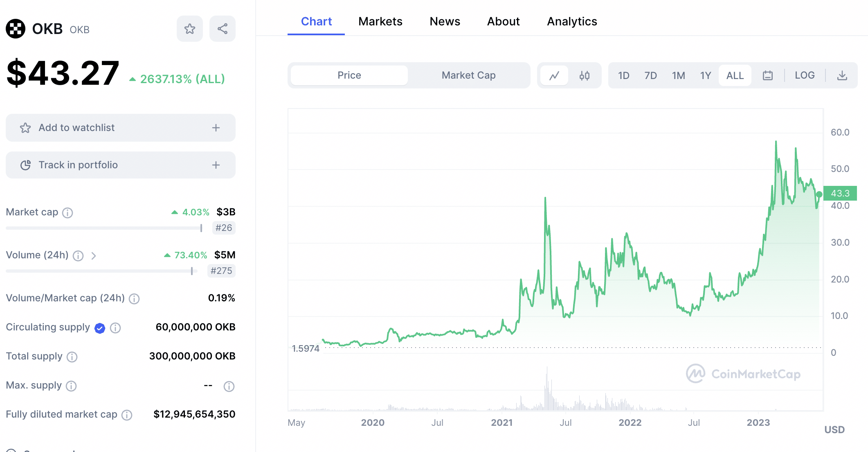Switch to candlestick chart icon
The image size is (868, 452).
pyautogui.click(x=585, y=75)
